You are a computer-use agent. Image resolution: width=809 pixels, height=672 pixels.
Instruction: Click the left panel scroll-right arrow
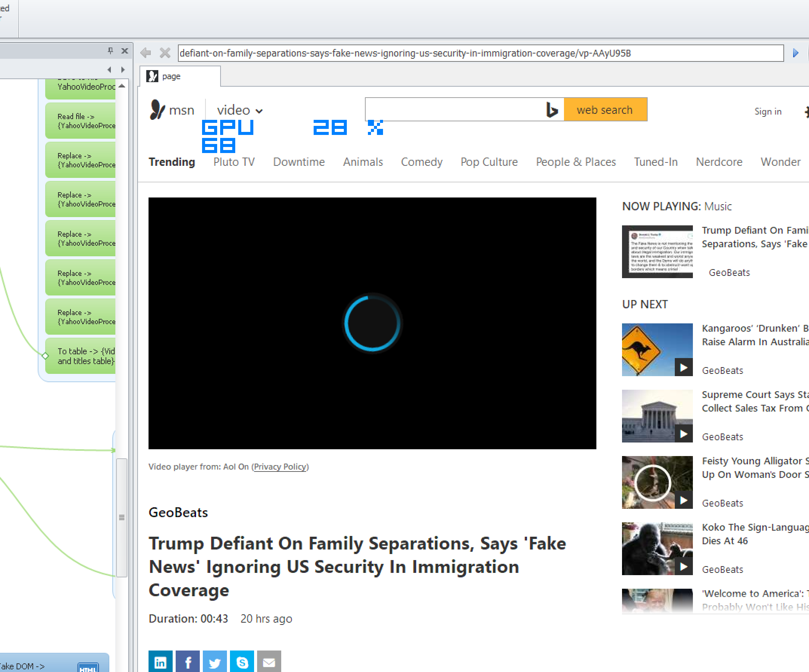point(123,69)
